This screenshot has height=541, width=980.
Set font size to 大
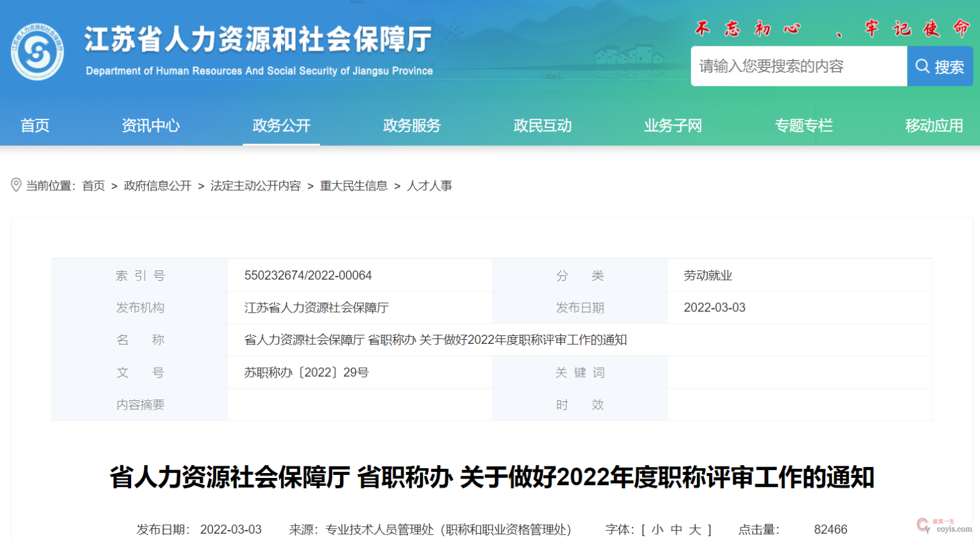695,529
